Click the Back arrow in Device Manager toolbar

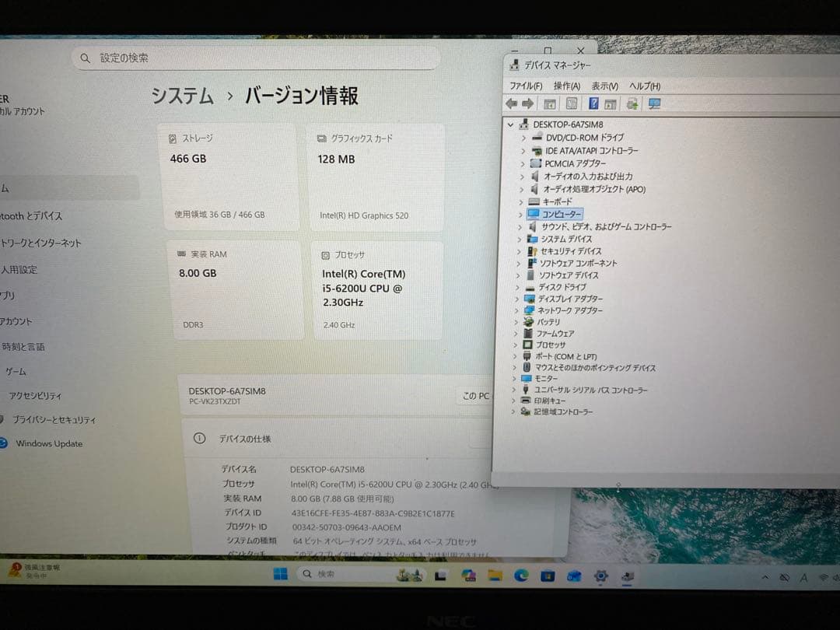coord(512,104)
